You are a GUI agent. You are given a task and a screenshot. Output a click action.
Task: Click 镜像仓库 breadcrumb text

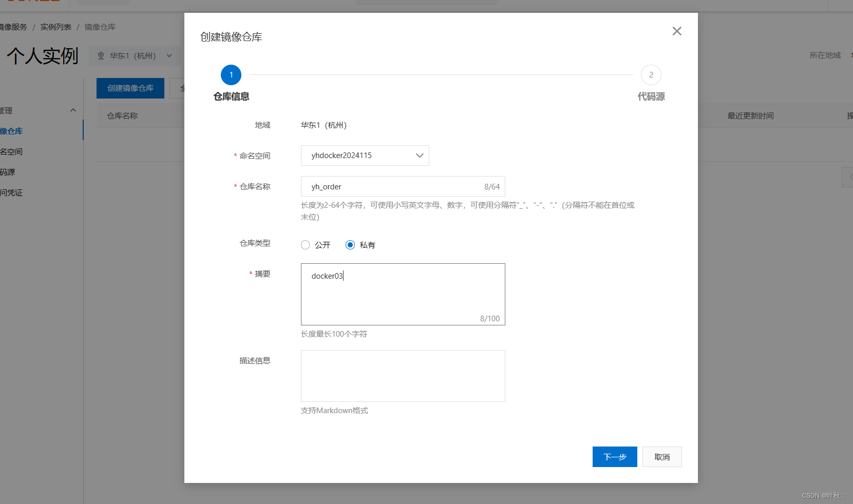pyautogui.click(x=100, y=27)
